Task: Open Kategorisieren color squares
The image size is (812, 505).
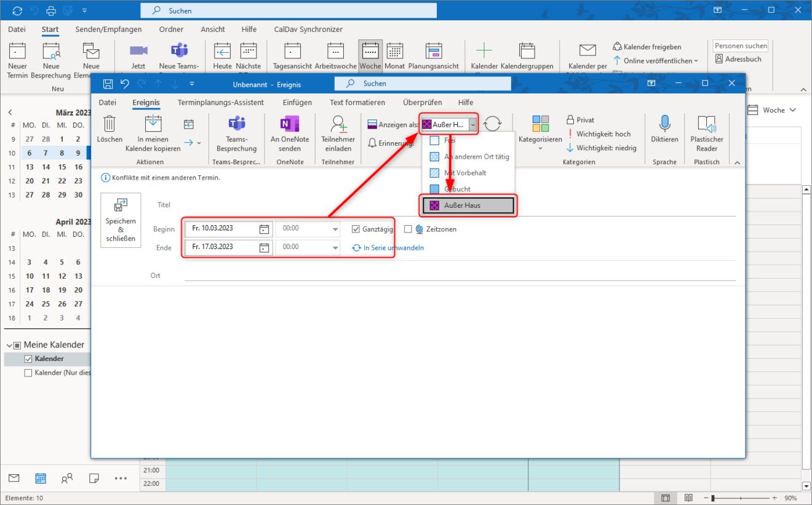Action: pyautogui.click(x=540, y=124)
